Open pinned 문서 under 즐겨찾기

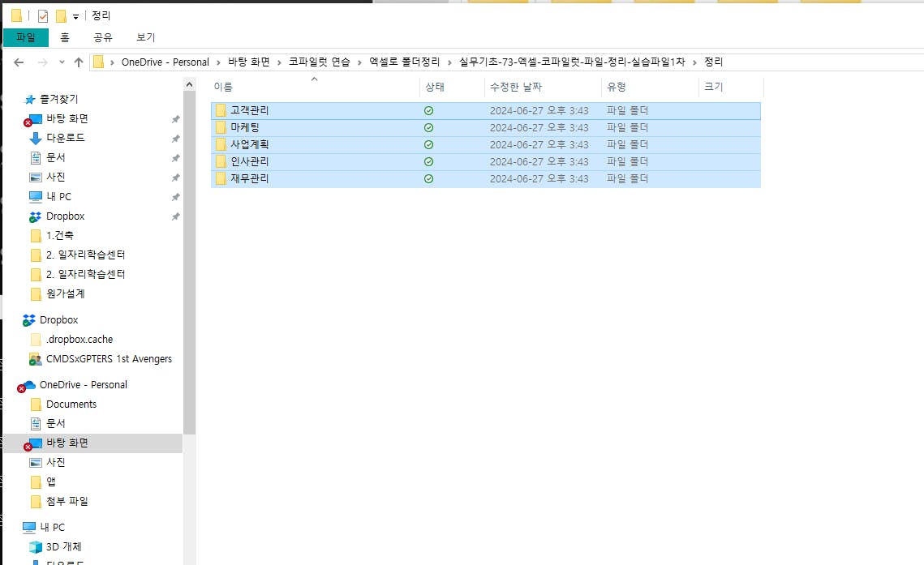click(x=55, y=157)
